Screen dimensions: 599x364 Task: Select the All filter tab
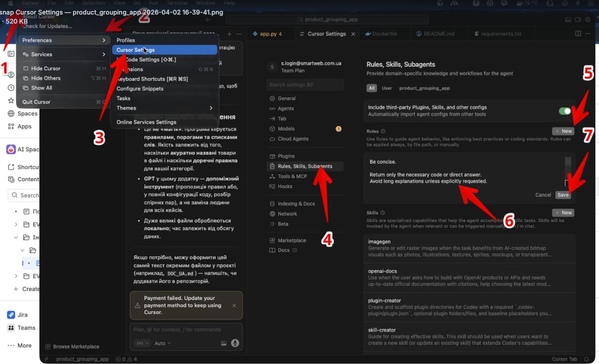click(371, 88)
